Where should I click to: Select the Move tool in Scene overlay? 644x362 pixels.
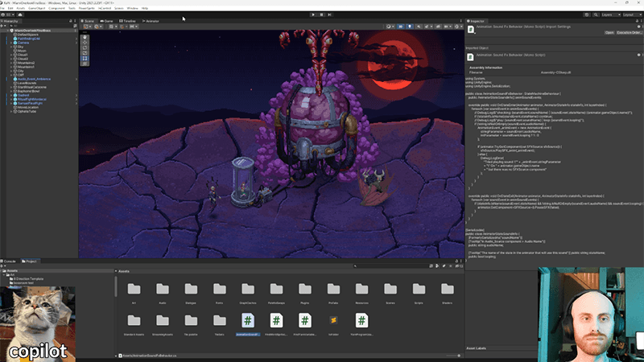pyautogui.click(x=85, y=43)
